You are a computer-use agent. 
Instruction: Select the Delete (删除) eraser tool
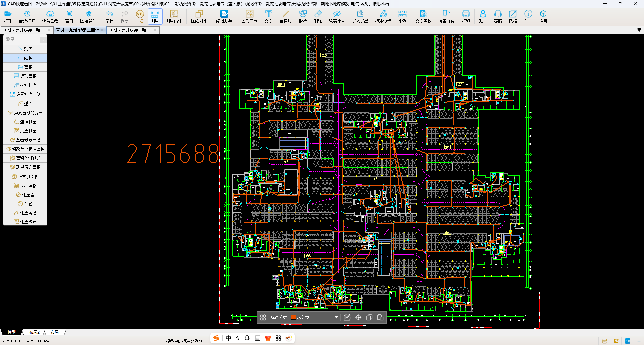(318, 16)
